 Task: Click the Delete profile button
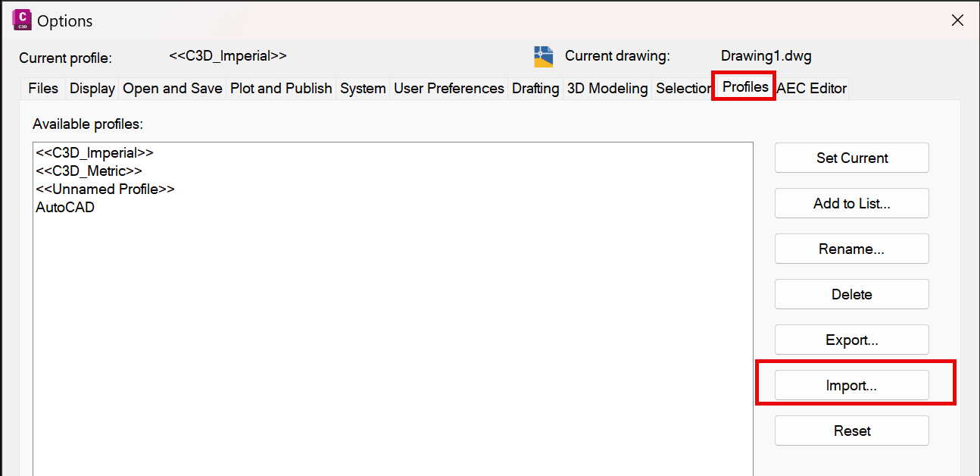pyautogui.click(x=852, y=294)
